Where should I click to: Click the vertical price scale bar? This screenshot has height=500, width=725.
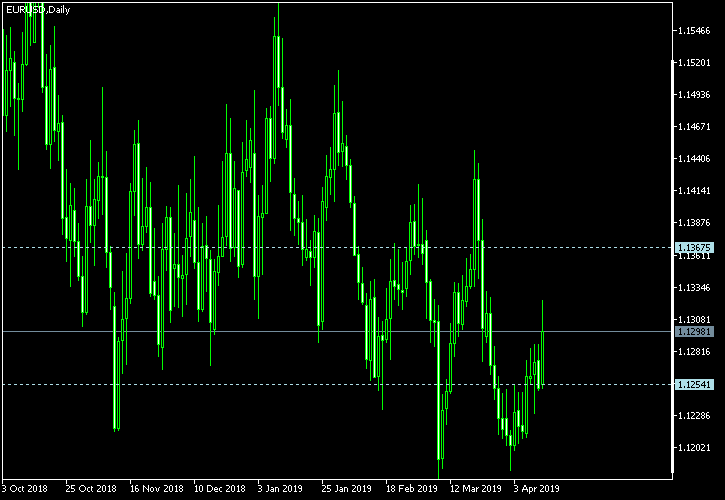[x=672, y=267]
